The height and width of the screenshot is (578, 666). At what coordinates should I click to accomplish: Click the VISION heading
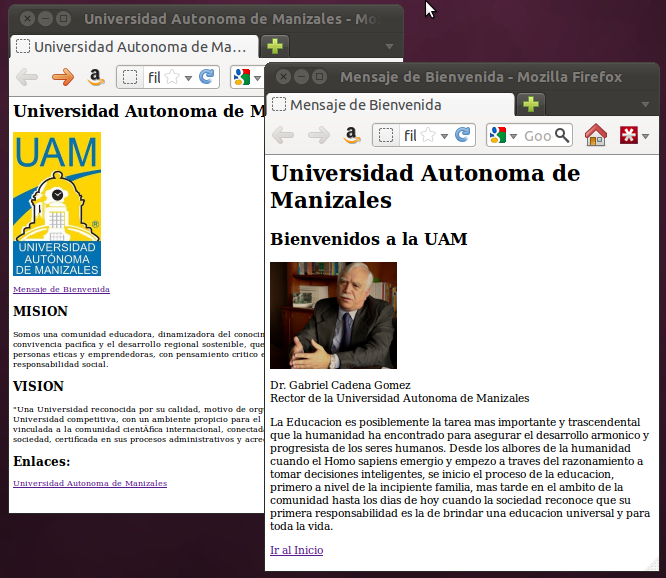[38, 386]
